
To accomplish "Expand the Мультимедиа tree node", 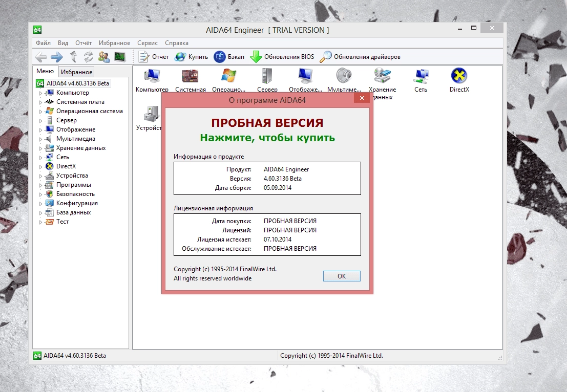I will click(40, 139).
